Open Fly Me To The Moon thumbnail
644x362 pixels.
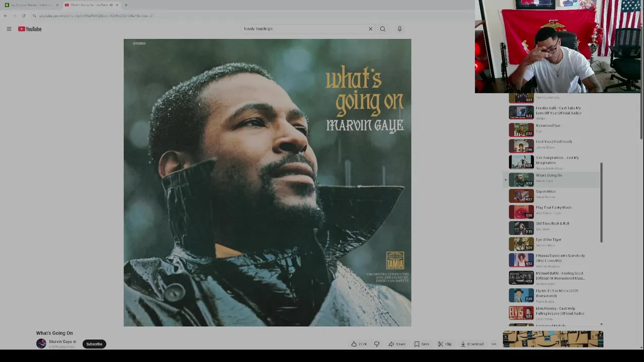pos(521,295)
